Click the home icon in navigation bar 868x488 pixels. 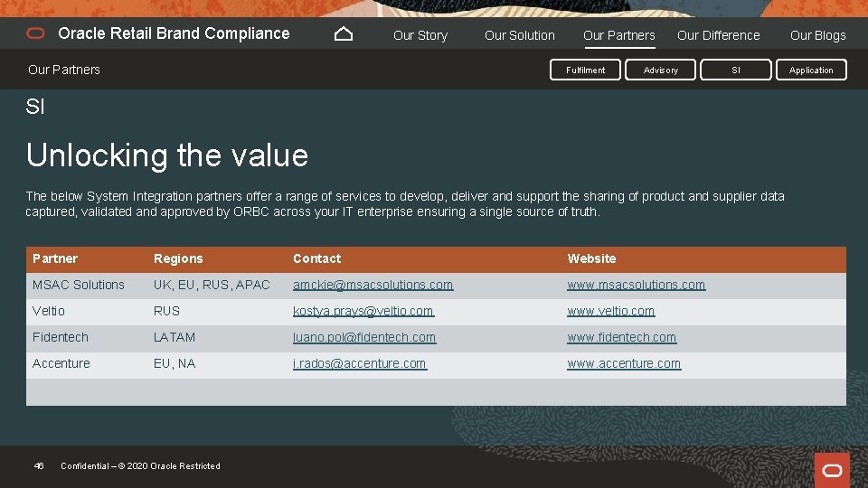pyautogui.click(x=344, y=34)
